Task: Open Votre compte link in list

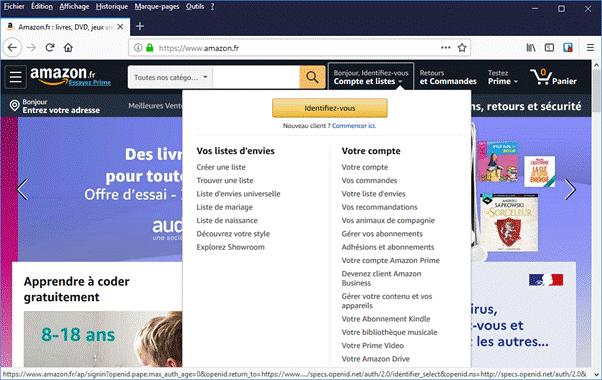Action: coord(365,167)
